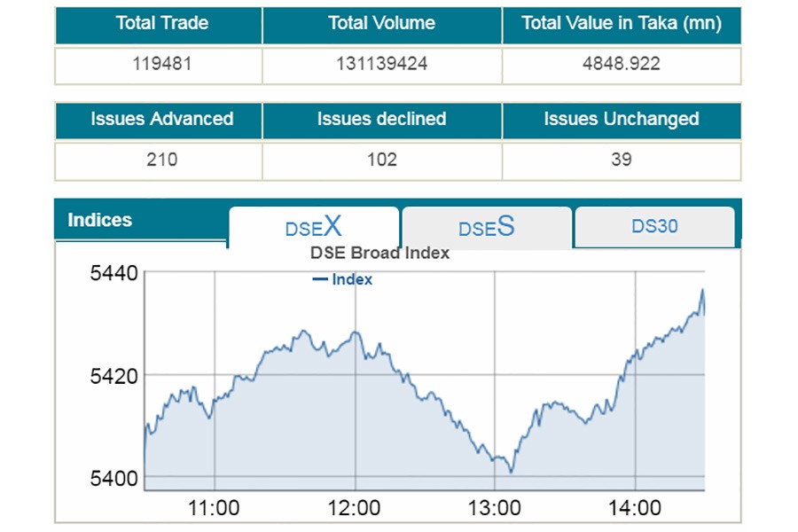Click the Issues Advanced header cell
Screen dimensions: 798x532
coord(161,119)
